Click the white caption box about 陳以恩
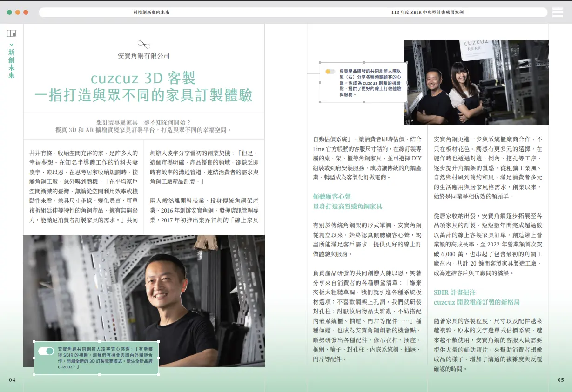The width and height of the screenshot is (572, 392). pyautogui.click(x=363, y=83)
